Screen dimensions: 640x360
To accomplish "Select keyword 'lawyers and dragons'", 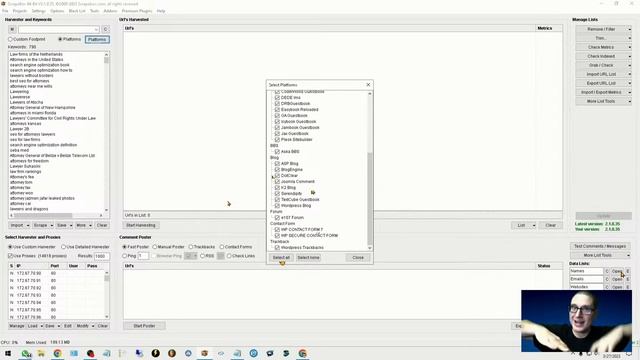I will click(29, 209).
